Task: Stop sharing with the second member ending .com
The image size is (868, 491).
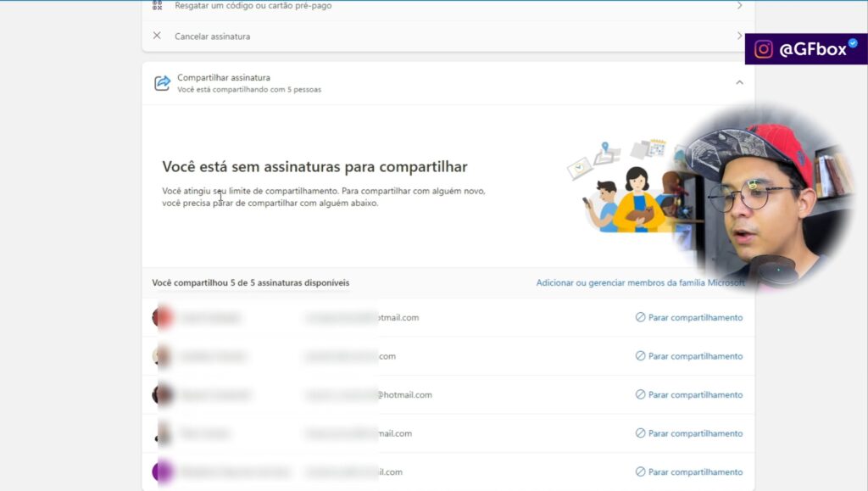Action: click(x=688, y=356)
